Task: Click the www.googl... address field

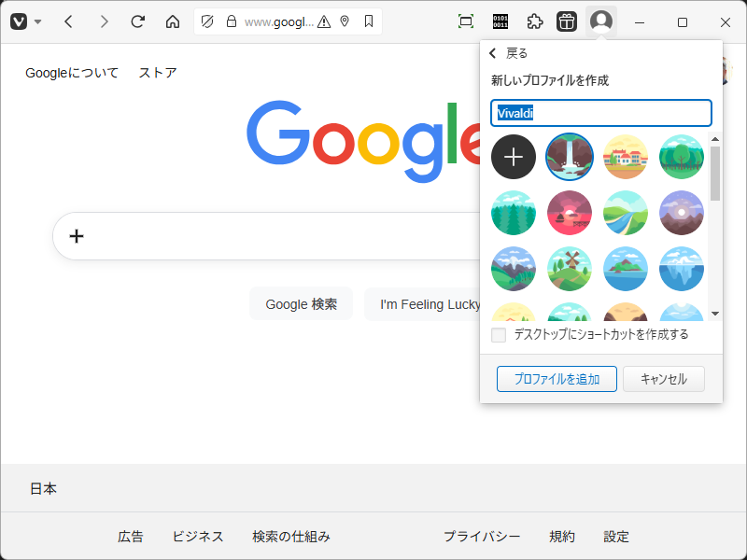Action: (278, 21)
